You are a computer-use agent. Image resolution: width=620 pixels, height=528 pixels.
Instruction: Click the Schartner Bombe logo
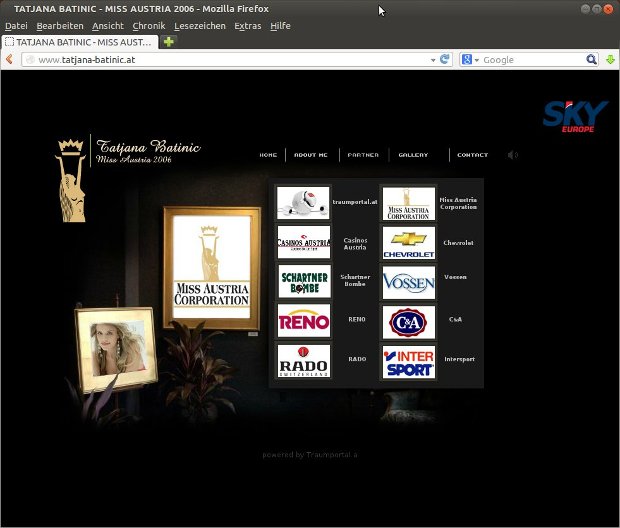[304, 281]
